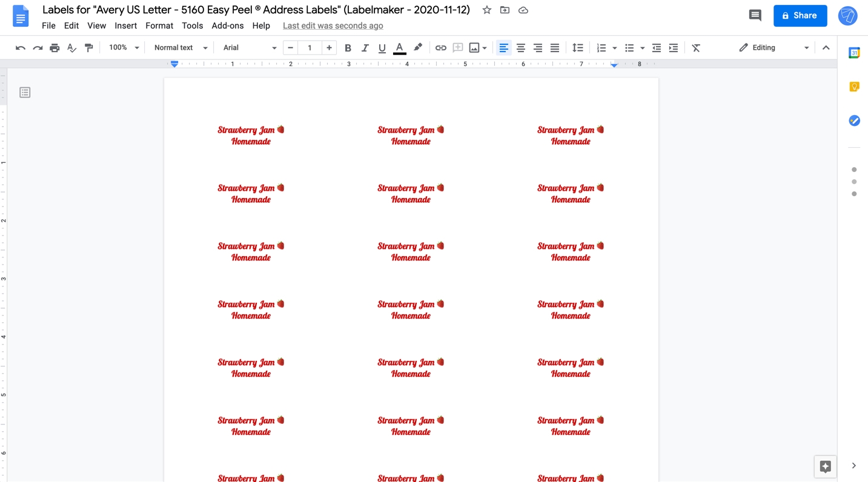Viewport: 868px width, 482px height.
Task: Click the print icon in toolbar
Action: point(55,48)
